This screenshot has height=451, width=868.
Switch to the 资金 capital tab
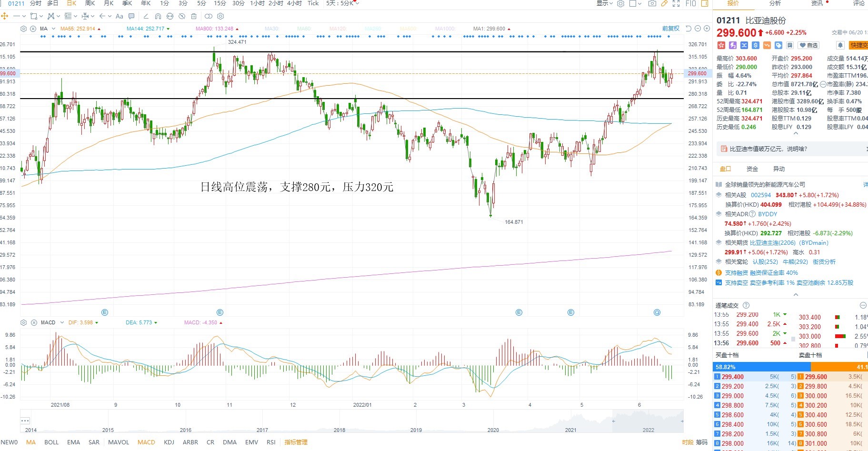tap(752, 169)
